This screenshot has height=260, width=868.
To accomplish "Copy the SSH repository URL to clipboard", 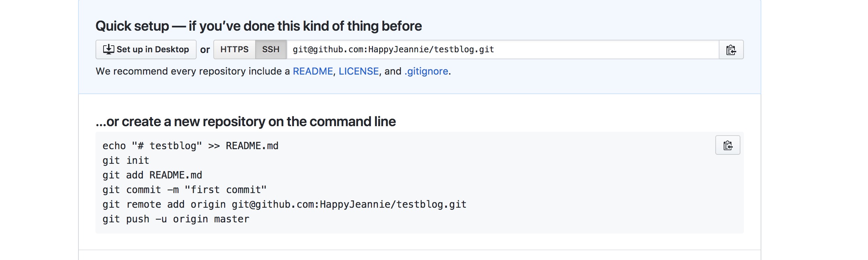I will tap(731, 50).
